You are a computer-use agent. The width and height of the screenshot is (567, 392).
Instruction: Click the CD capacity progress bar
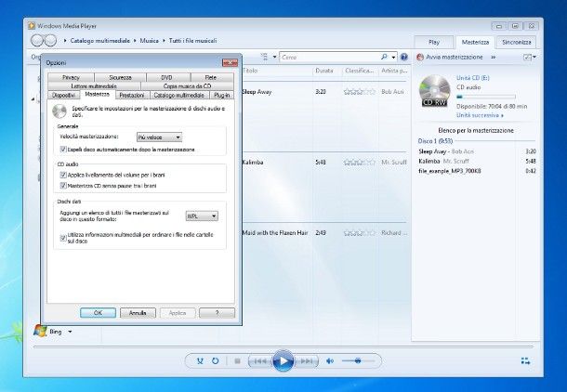tap(485, 97)
